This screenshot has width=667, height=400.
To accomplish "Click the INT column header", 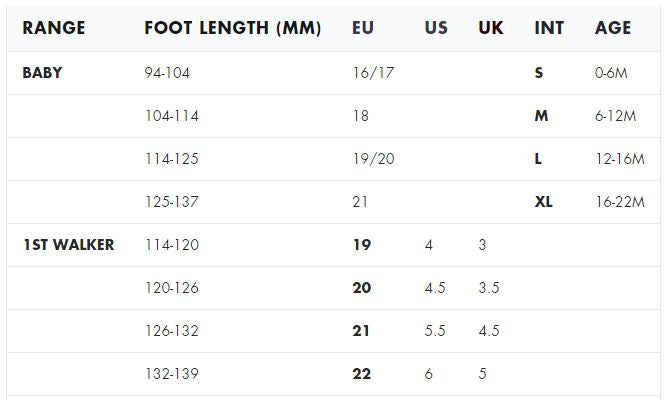I will 549,28.
